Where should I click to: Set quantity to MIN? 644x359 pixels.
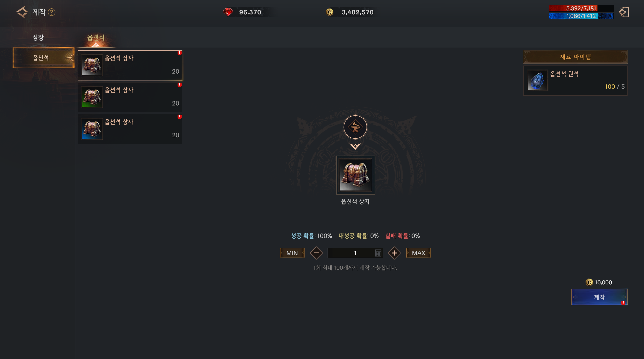[x=292, y=253]
